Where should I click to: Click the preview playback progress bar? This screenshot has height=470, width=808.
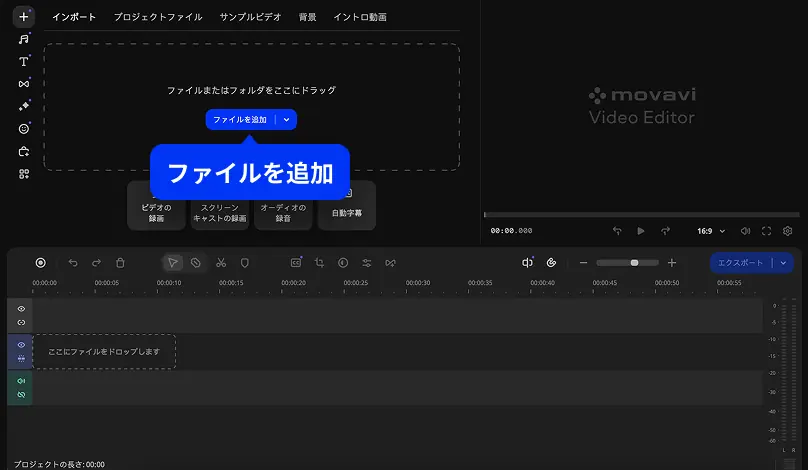(x=642, y=214)
